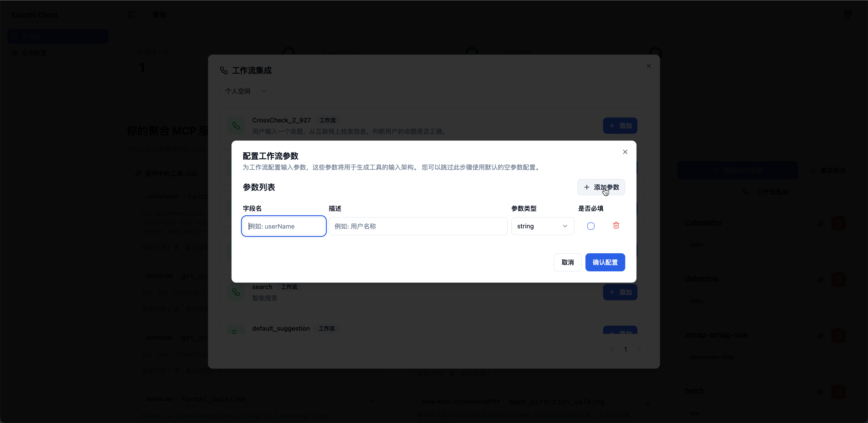Click the field name input box
Viewport: 868px width, 423px height.
[x=284, y=226]
